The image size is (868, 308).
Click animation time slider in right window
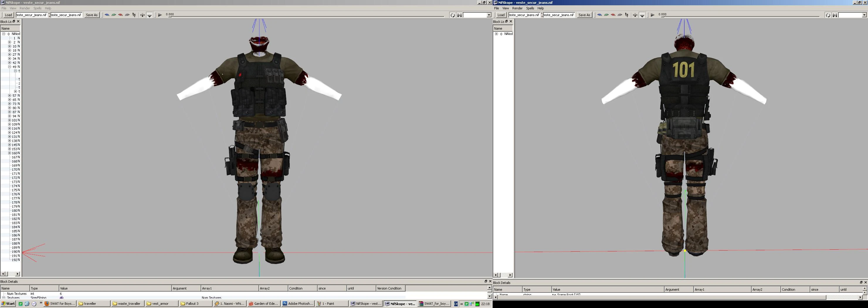(741, 16)
